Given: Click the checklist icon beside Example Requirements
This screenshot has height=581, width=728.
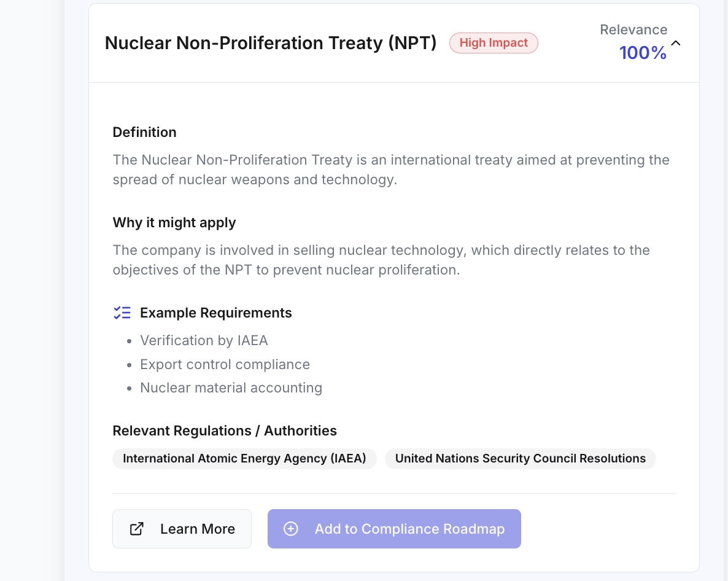Looking at the screenshot, I should point(122,313).
